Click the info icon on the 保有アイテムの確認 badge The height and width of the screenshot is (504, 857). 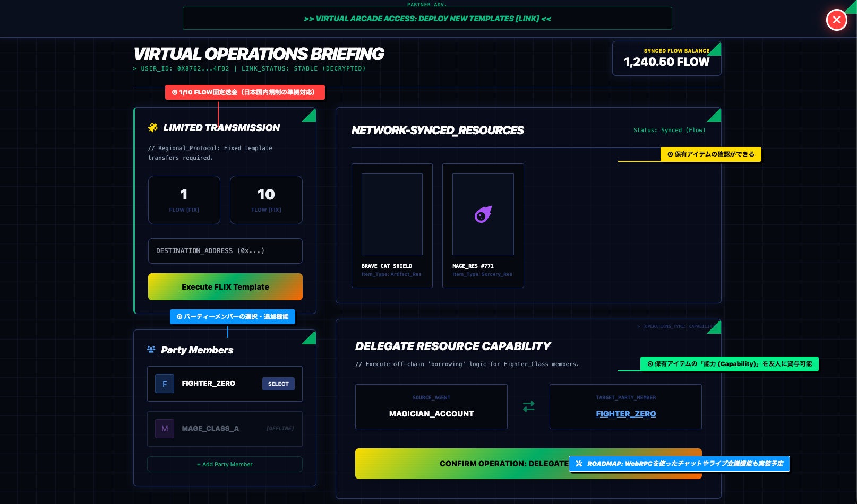(670, 154)
